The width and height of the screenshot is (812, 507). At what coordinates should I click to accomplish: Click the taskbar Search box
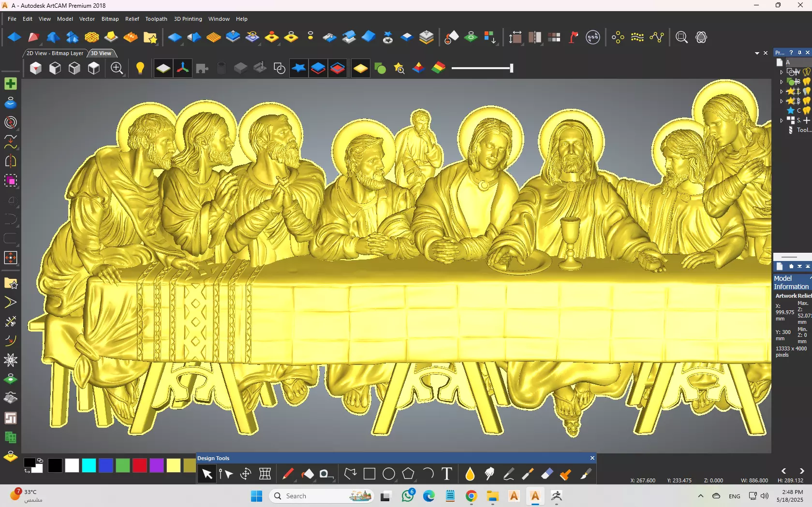[323, 496]
